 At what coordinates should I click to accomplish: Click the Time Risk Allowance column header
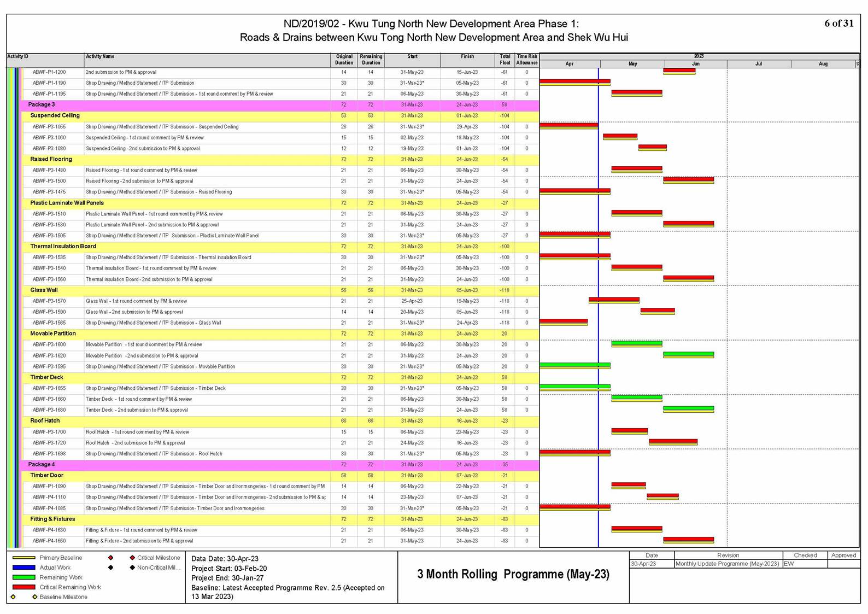click(527, 60)
